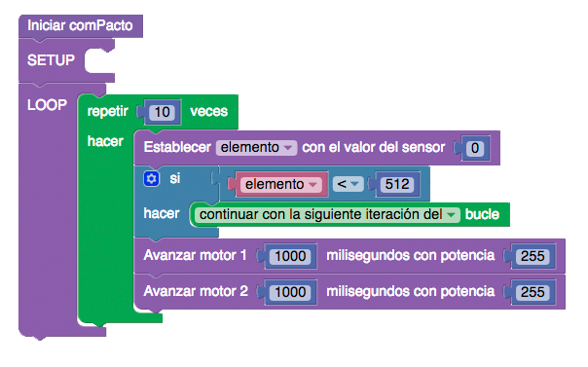Select the Avanzar motor 2 block

pos(196,292)
